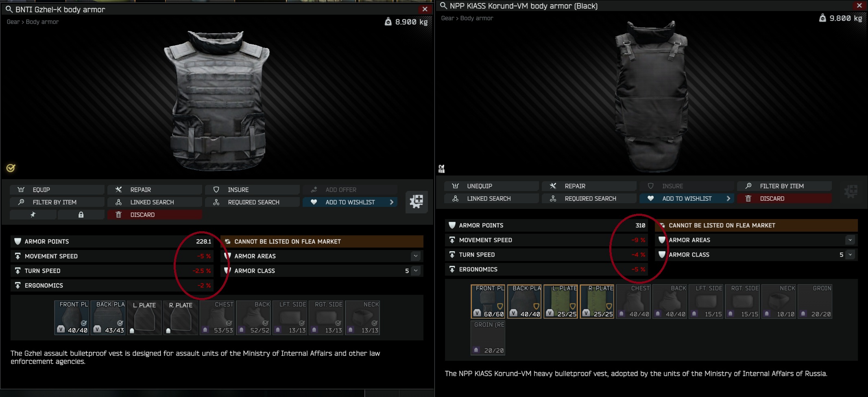
Task: Toggle the lock icon on Gzhel-K armor
Action: [81, 215]
